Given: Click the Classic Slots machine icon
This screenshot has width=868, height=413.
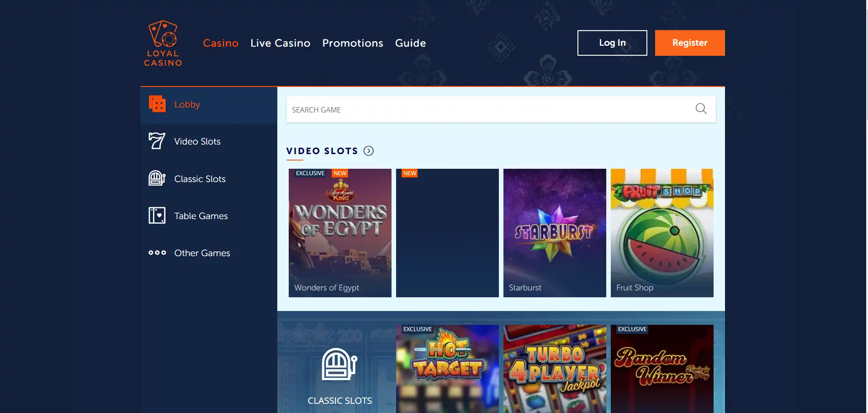Looking at the screenshot, I should [x=157, y=178].
